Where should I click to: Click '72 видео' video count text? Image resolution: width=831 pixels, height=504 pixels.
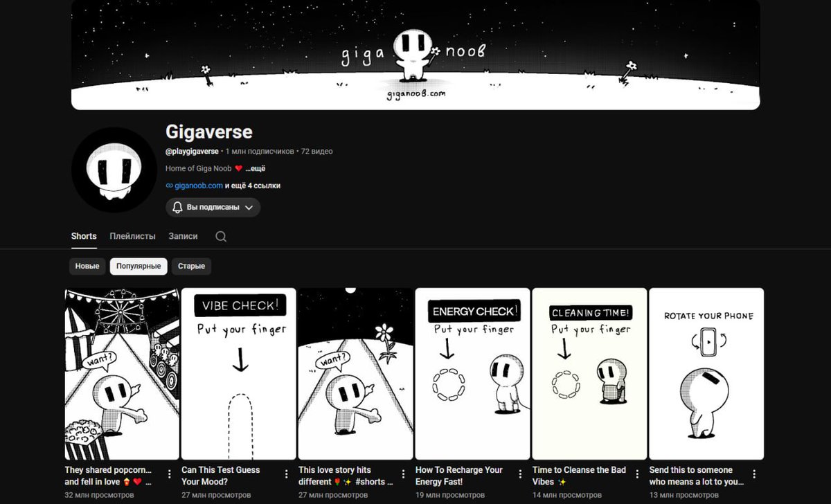pyautogui.click(x=316, y=151)
